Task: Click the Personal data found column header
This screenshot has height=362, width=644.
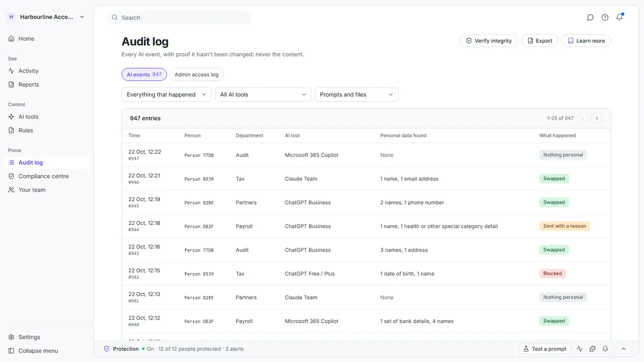Action: point(404,136)
